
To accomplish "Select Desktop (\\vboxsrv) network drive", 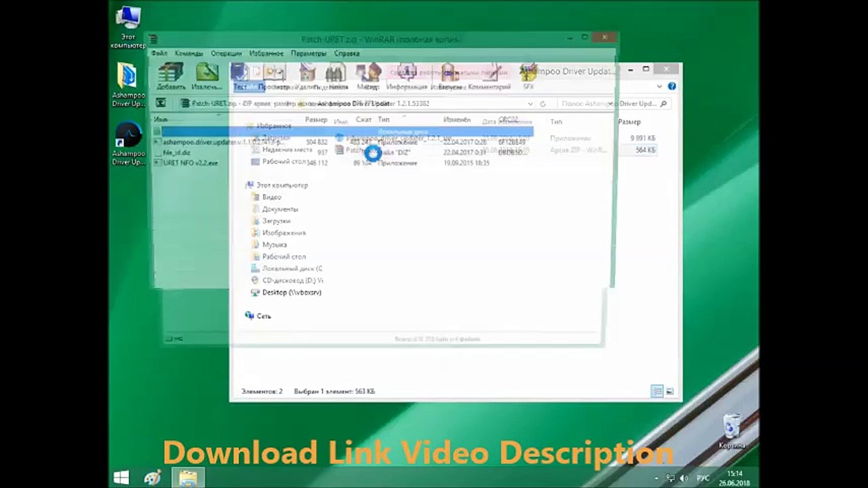I will click(x=291, y=292).
